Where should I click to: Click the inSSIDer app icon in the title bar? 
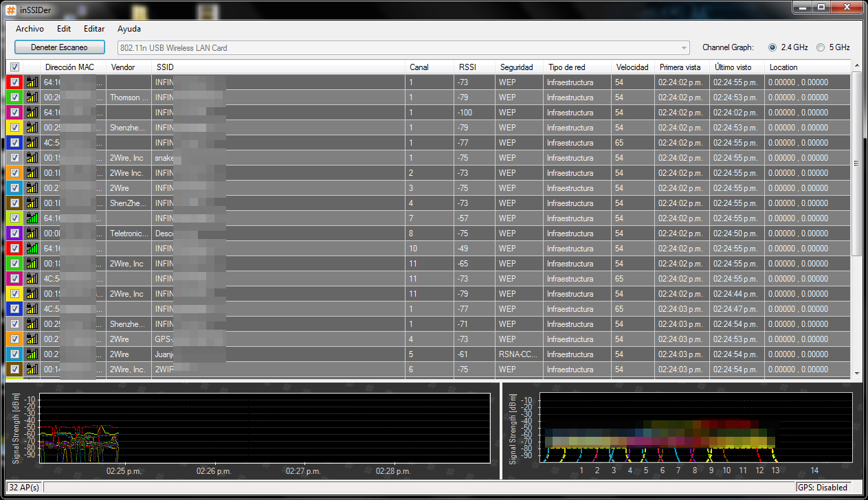click(x=11, y=9)
